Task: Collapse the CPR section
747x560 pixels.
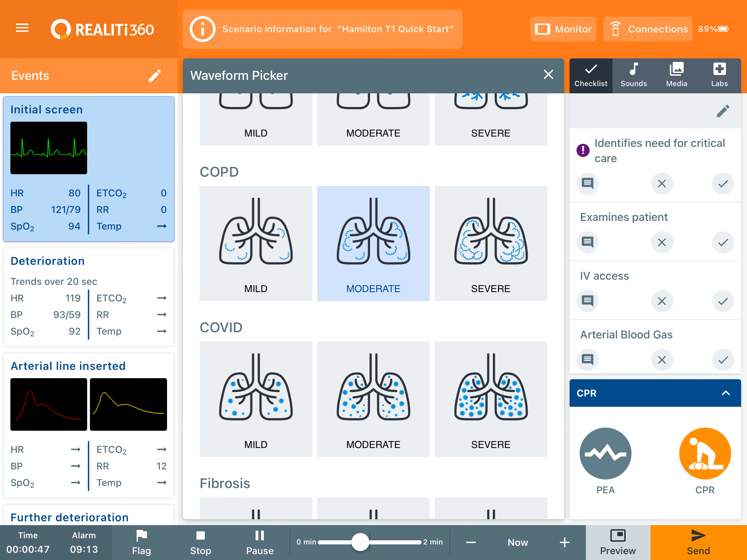Action: [726, 393]
